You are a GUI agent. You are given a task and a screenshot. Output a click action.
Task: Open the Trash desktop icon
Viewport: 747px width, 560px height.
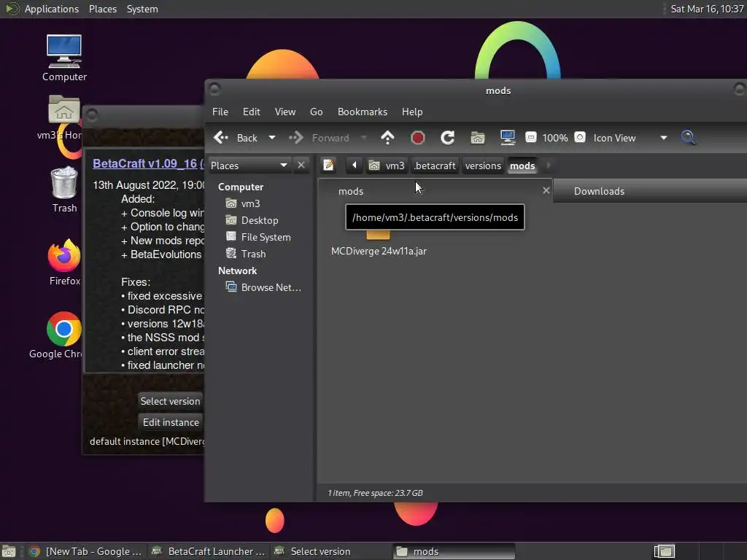(64, 190)
